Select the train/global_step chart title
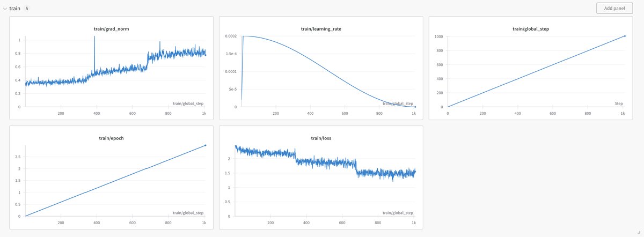The width and height of the screenshot is (644, 237). (x=530, y=28)
